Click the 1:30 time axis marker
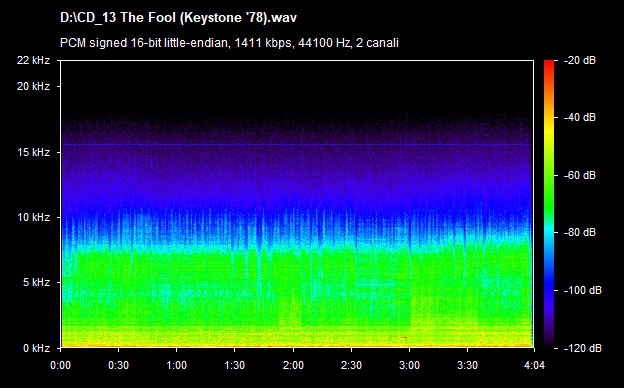The width and height of the screenshot is (624, 388). (234, 365)
